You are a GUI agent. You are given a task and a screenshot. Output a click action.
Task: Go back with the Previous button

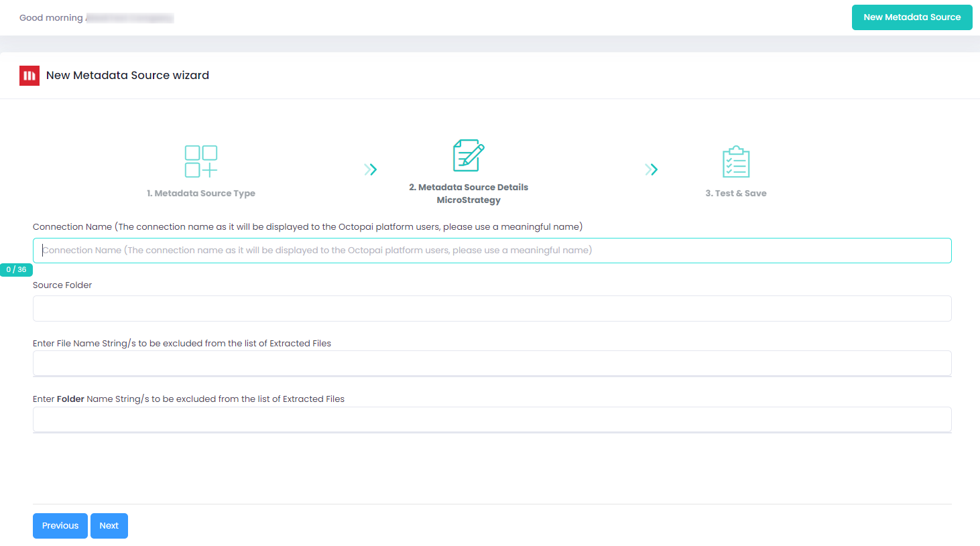(x=60, y=526)
